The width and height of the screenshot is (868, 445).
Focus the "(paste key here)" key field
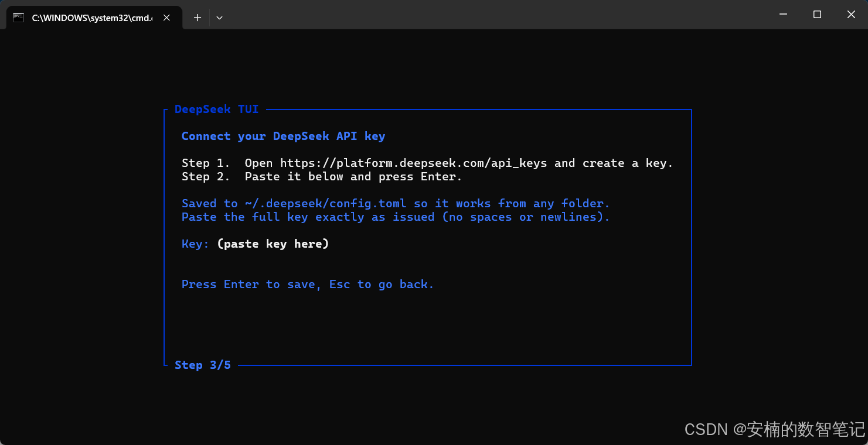click(x=273, y=244)
